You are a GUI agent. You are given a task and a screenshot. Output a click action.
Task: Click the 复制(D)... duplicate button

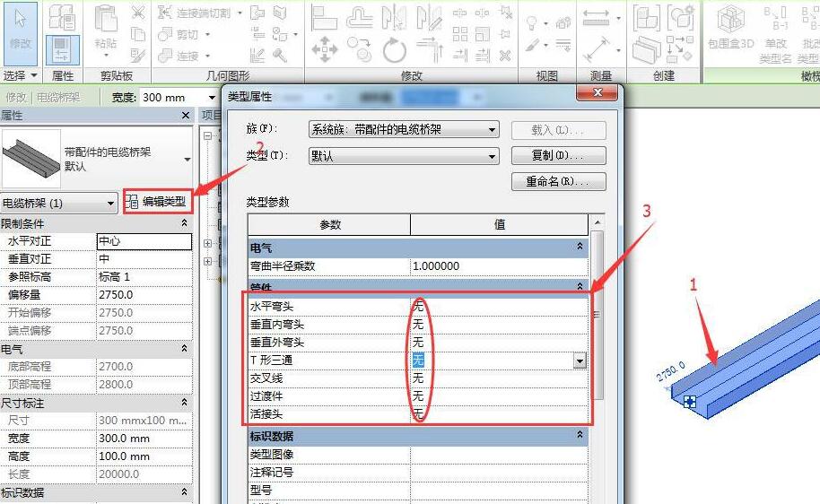(559, 156)
